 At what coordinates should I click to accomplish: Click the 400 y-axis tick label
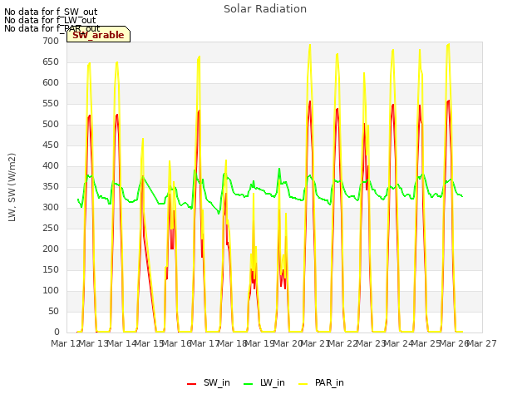point(51,166)
